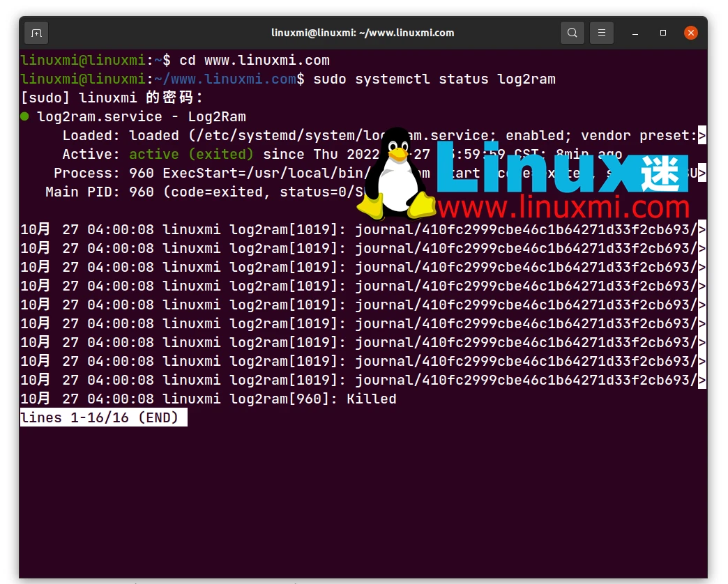This screenshot has width=728, height=584.
Task: Close the terminal with red X
Action: [691, 33]
